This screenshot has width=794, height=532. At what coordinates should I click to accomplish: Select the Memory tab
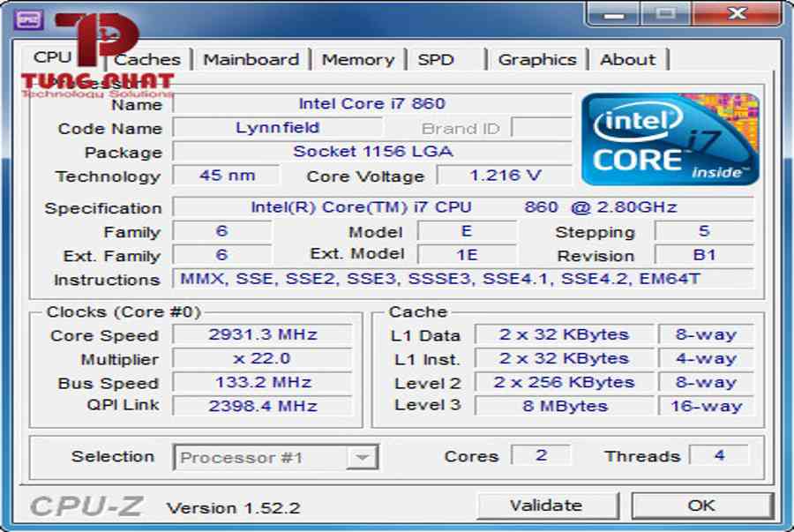(x=358, y=60)
